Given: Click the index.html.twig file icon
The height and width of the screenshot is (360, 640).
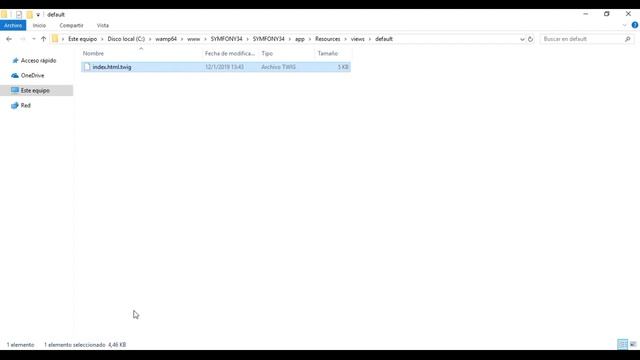Looking at the screenshot, I should [87, 67].
